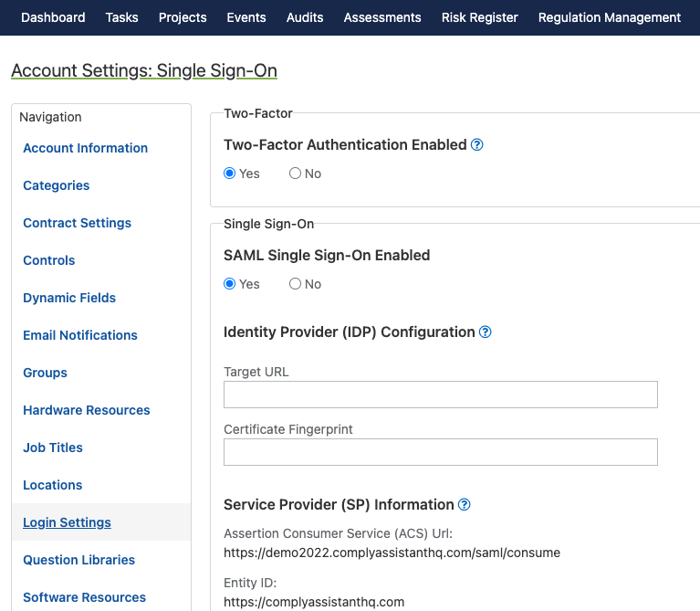Click help icon next to IDP Configuration
The image size is (700, 611).
[x=486, y=332]
